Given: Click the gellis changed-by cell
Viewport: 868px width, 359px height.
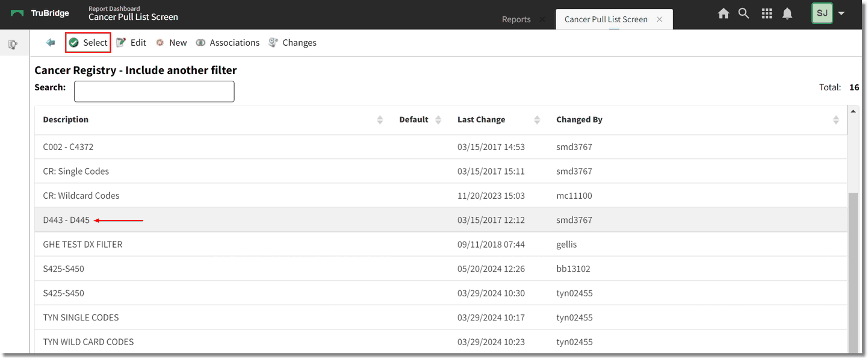Looking at the screenshot, I should click(566, 245).
